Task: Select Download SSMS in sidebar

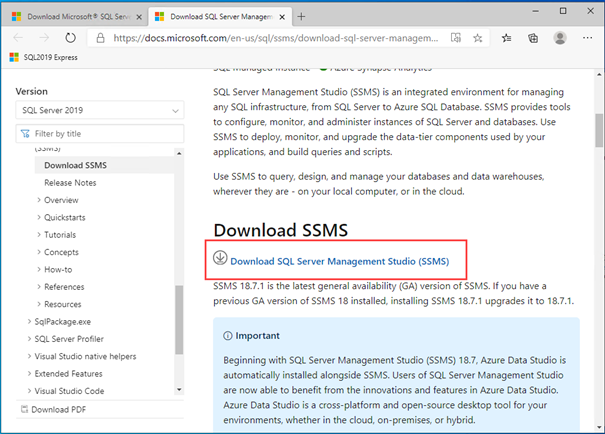Action: (75, 165)
